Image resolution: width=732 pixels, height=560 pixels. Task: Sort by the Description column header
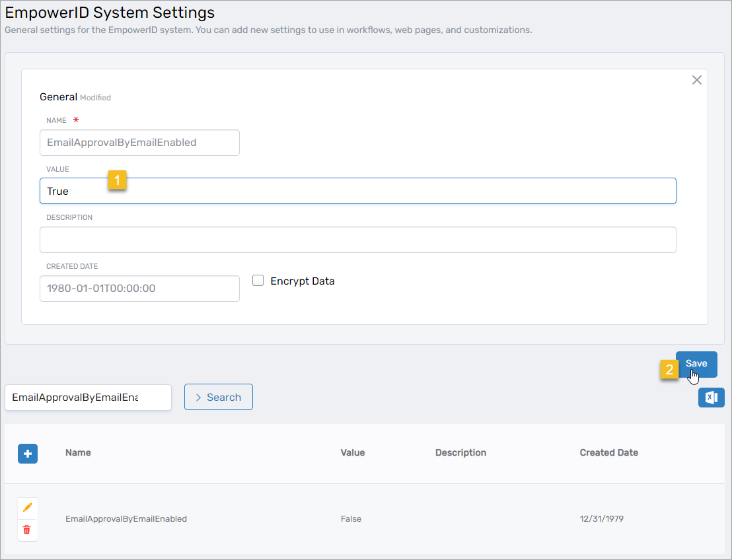pyautogui.click(x=460, y=452)
